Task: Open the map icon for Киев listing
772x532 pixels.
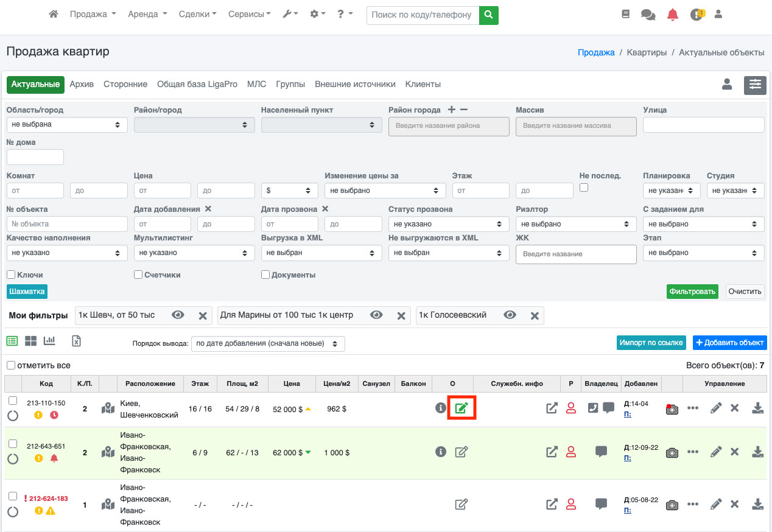Action: tap(108, 408)
